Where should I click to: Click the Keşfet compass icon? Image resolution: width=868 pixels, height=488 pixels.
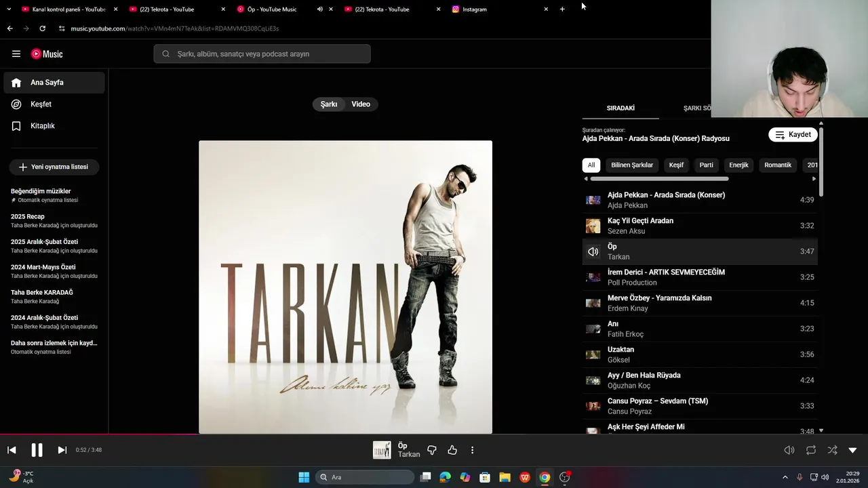pyautogui.click(x=16, y=104)
